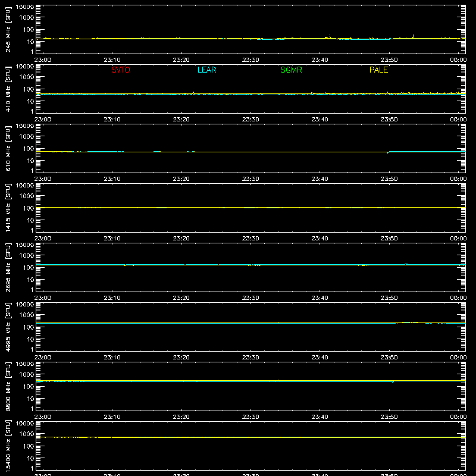Click the 100 tick label on 4995 MHz panel
476x476 pixels.
(29, 327)
